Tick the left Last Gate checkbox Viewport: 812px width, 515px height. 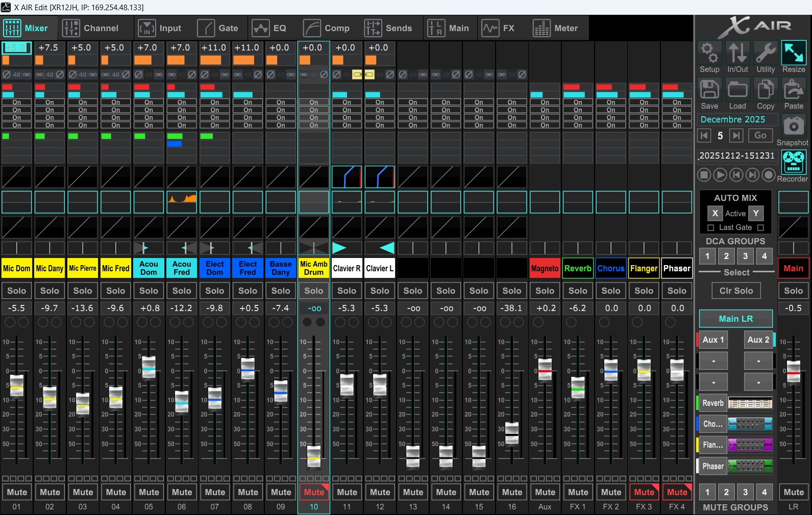[x=710, y=227]
